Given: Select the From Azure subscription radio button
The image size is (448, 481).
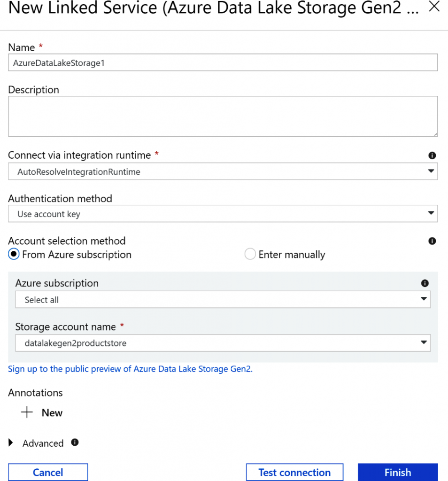Looking at the screenshot, I should coord(14,255).
